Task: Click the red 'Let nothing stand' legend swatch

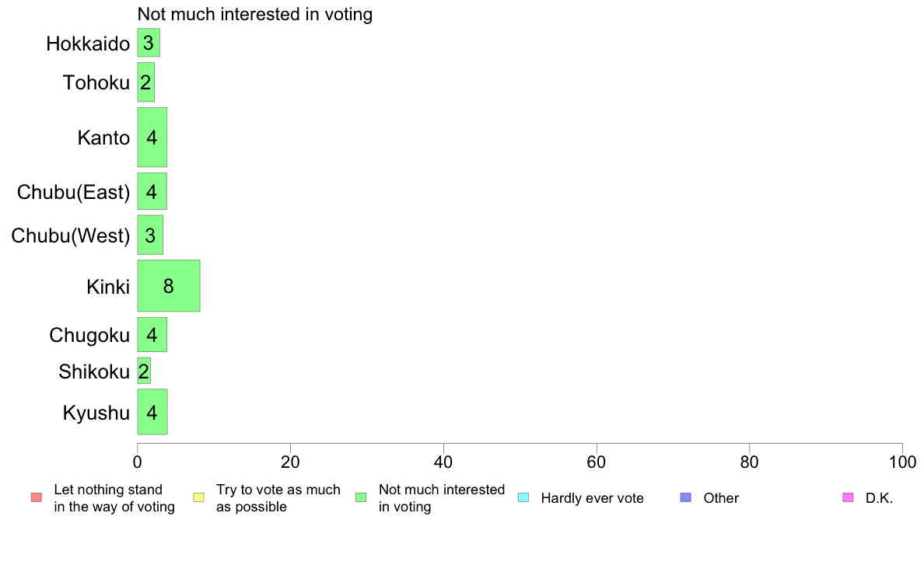Action: (37, 497)
